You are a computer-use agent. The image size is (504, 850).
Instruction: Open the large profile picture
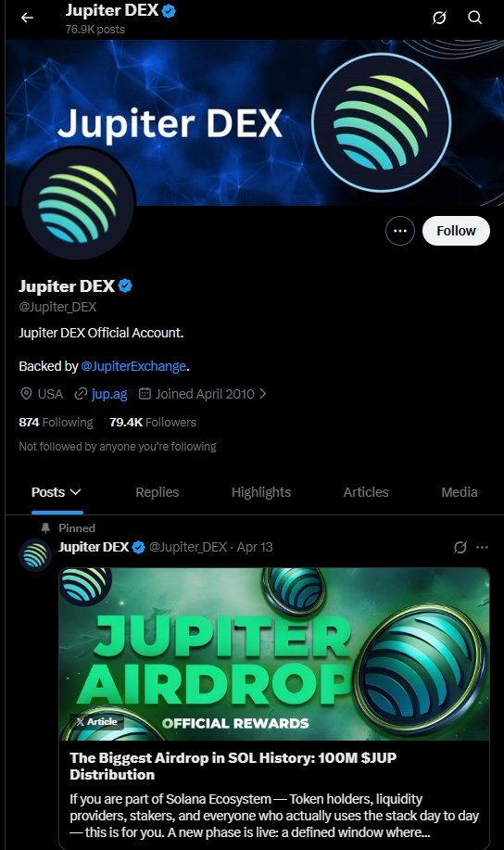[x=78, y=203]
